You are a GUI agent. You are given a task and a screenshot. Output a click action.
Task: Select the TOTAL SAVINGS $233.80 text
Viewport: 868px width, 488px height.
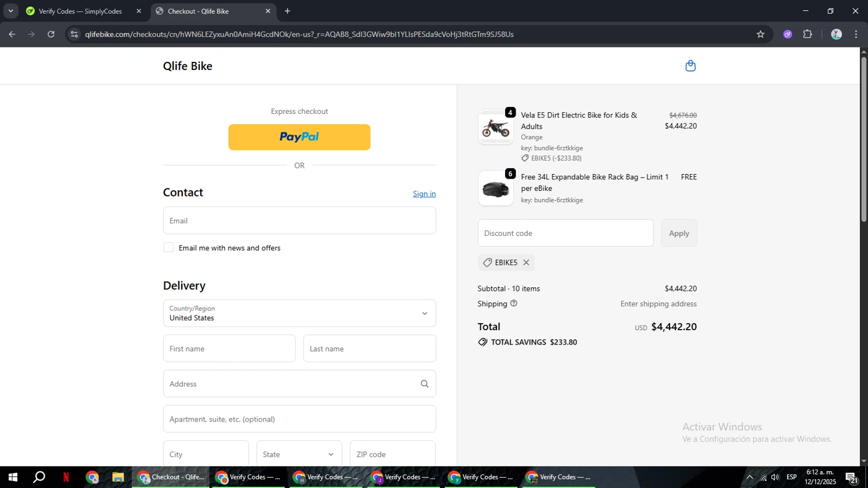pos(534,342)
